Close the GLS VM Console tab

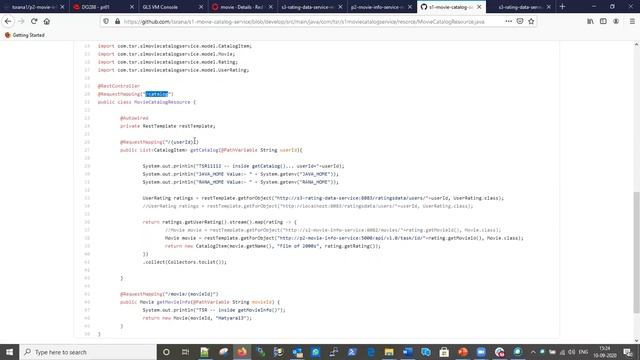pyautogui.click(x=201, y=7)
